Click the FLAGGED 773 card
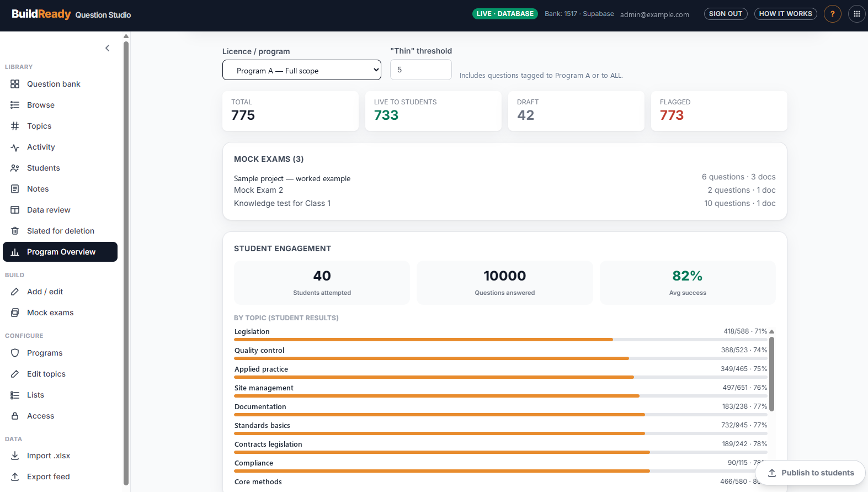868x492 pixels. [719, 111]
